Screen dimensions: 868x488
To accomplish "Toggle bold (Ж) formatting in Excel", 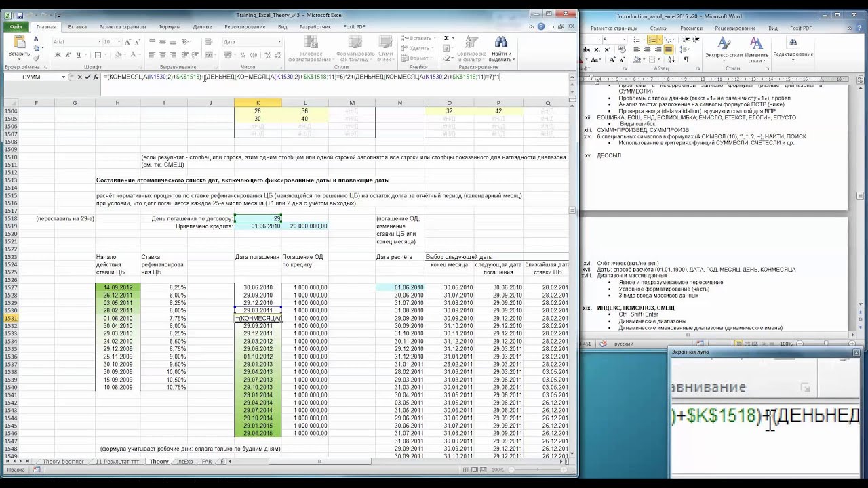I will [57, 55].
